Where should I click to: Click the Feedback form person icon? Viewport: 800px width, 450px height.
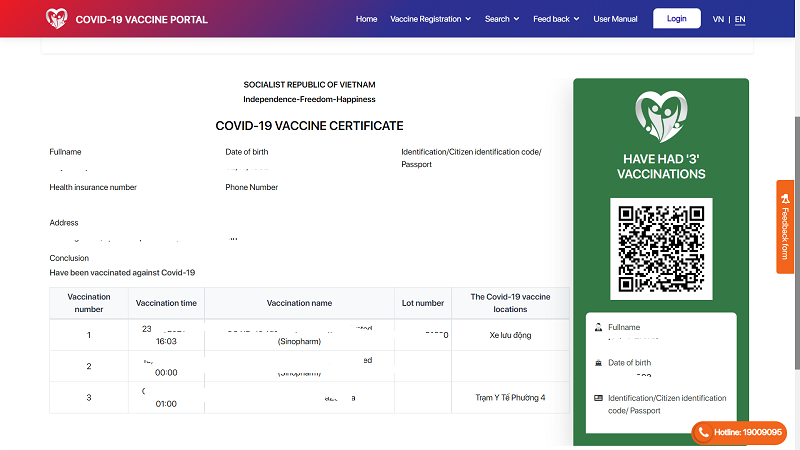coord(785,198)
